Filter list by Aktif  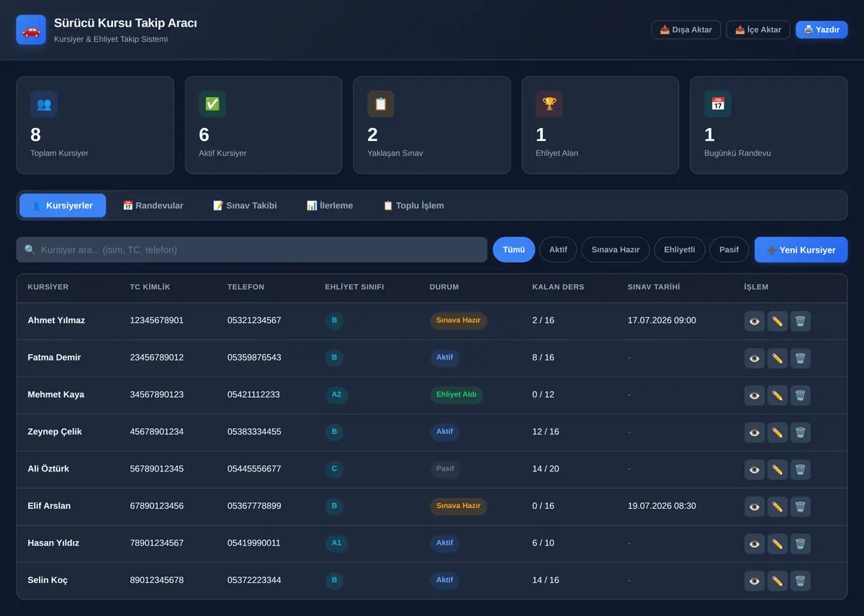pos(558,250)
